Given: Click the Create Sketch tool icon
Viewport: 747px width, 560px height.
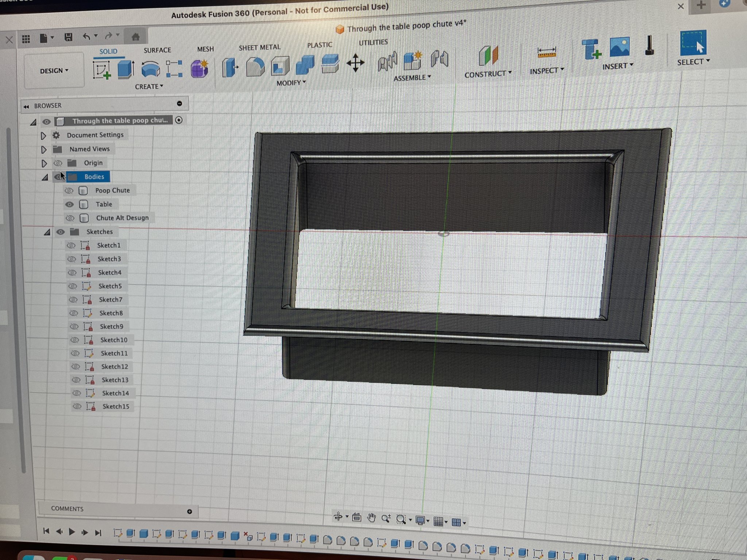Looking at the screenshot, I should [x=102, y=70].
